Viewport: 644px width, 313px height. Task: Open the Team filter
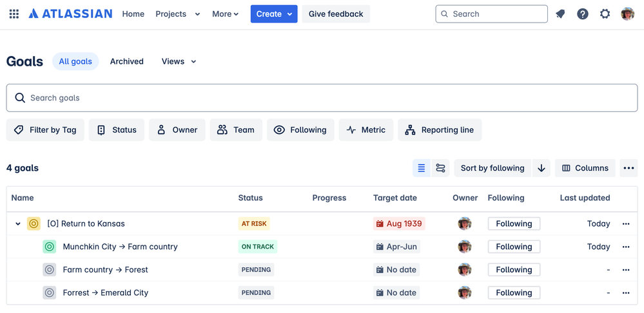pyautogui.click(x=236, y=130)
